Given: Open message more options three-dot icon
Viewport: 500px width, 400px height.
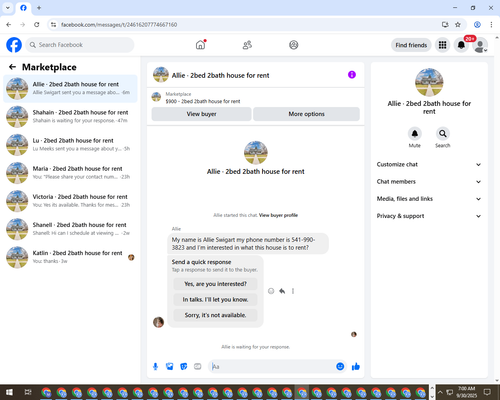Looking at the screenshot, I should click(293, 291).
